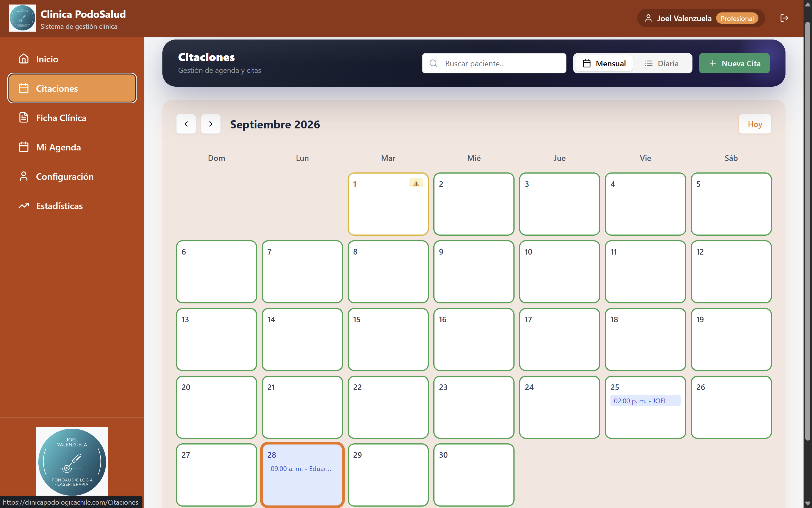The image size is (812, 508).
Task: Open Citaciones in sidebar
Action: pos(72,88)
